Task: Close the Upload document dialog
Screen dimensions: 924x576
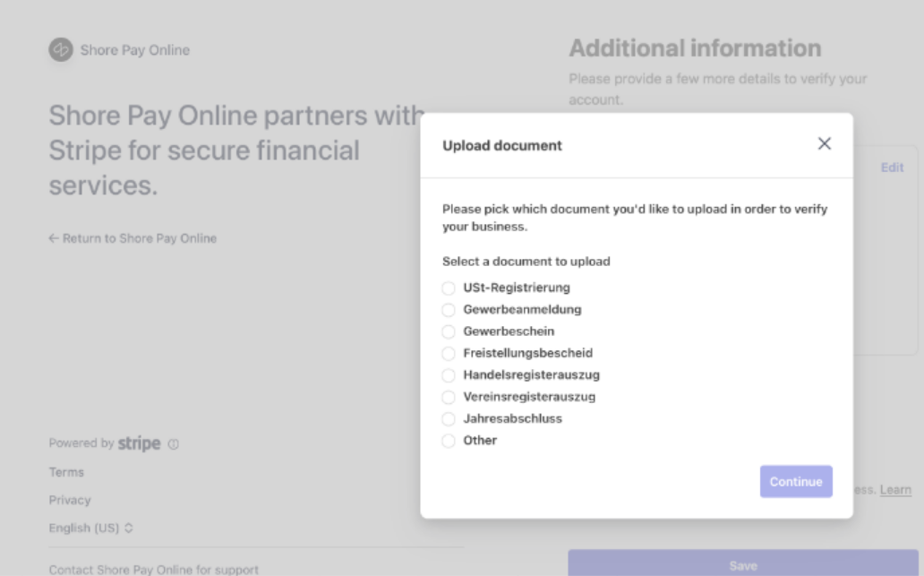Action: point(825,144)
